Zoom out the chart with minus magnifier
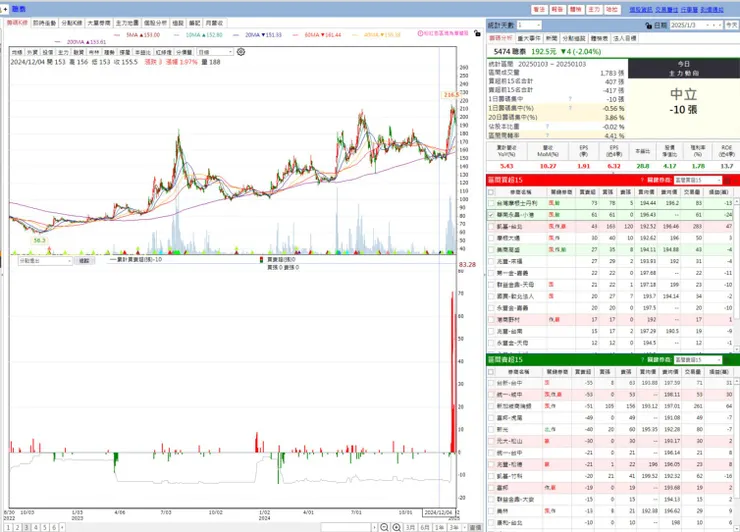The width and height of the screenshot is (740, 532). point(384,527)
